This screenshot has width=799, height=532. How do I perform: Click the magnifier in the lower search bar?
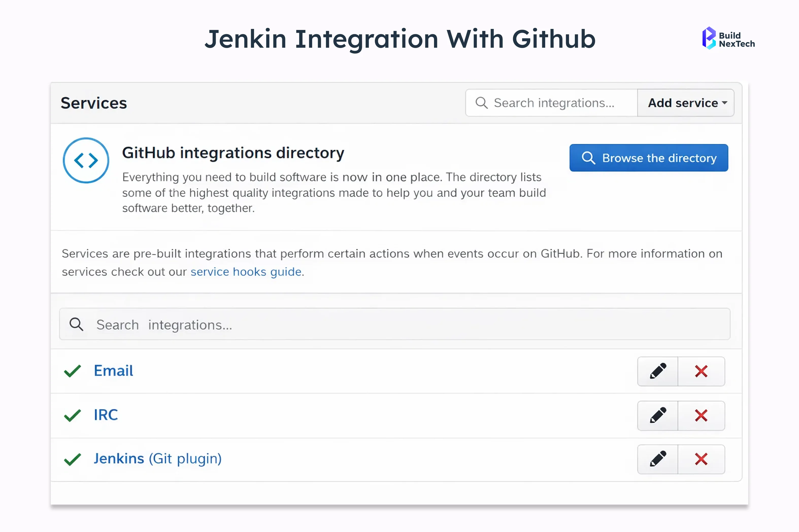tap(76, 324)
